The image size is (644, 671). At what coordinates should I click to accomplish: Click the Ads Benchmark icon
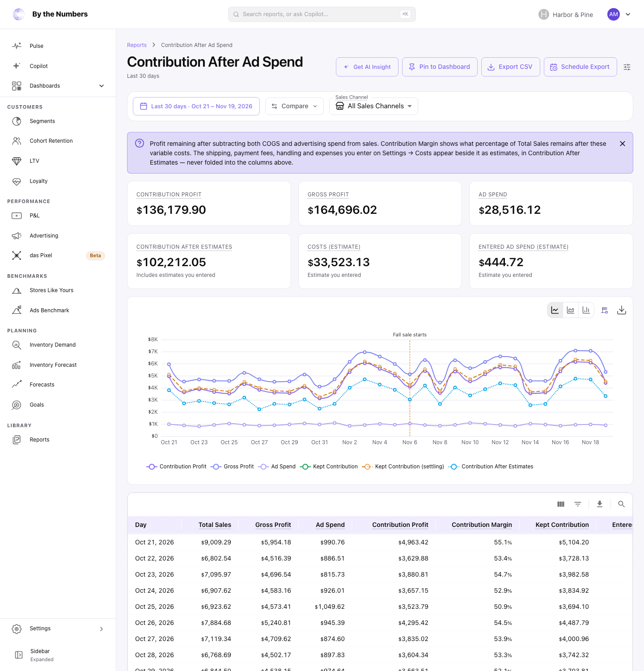[x=17, y=310]
